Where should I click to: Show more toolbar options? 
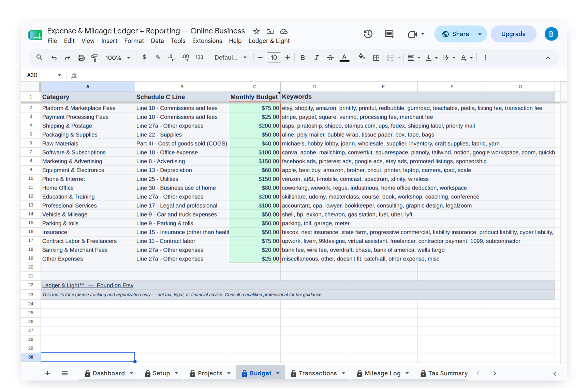click(x=485, y=58)
